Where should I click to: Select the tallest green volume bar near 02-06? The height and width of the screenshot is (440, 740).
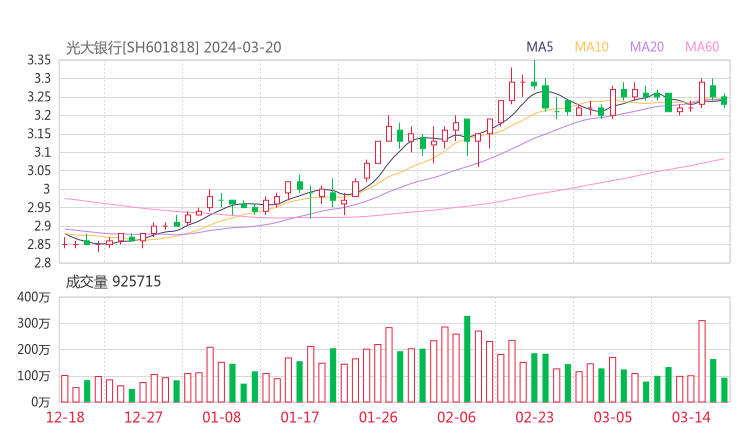(x=467, y=359)
